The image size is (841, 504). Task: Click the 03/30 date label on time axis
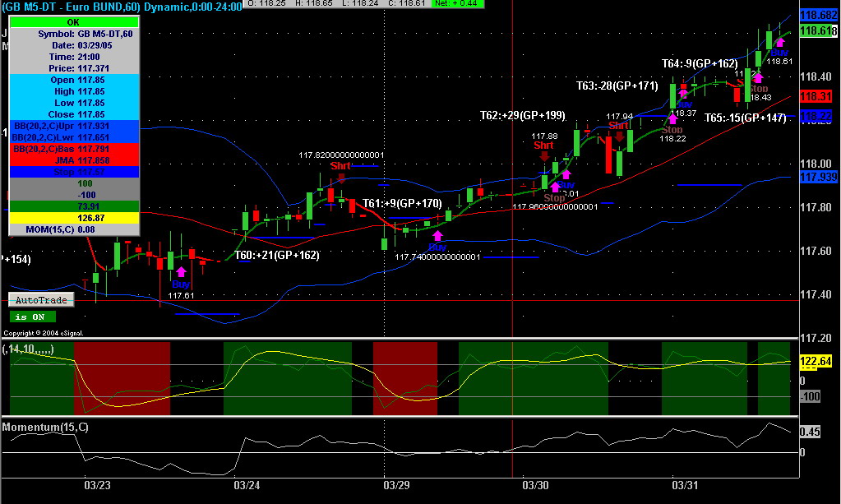[x=535, y=485]
